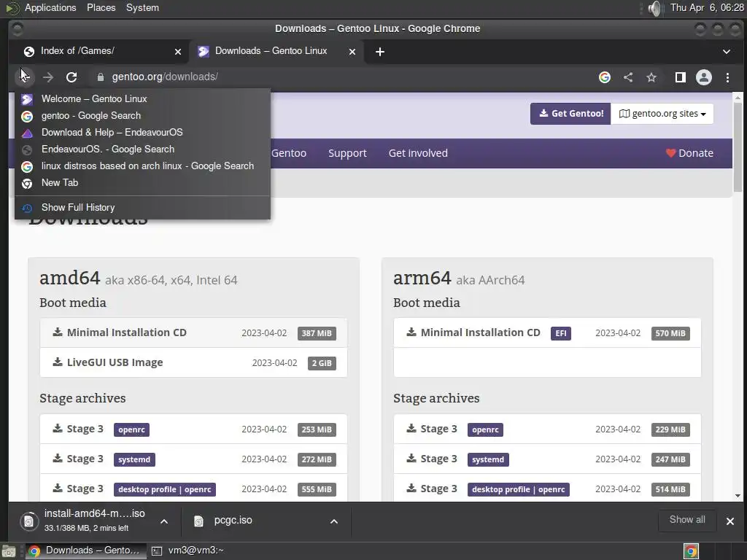Open the tab search chevron

tap(726, 52)
